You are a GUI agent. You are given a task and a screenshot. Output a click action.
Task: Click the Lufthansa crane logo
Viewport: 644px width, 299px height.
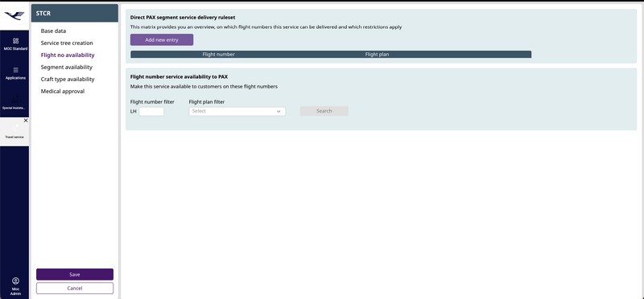pyautogui.click(x=14, y=15)
